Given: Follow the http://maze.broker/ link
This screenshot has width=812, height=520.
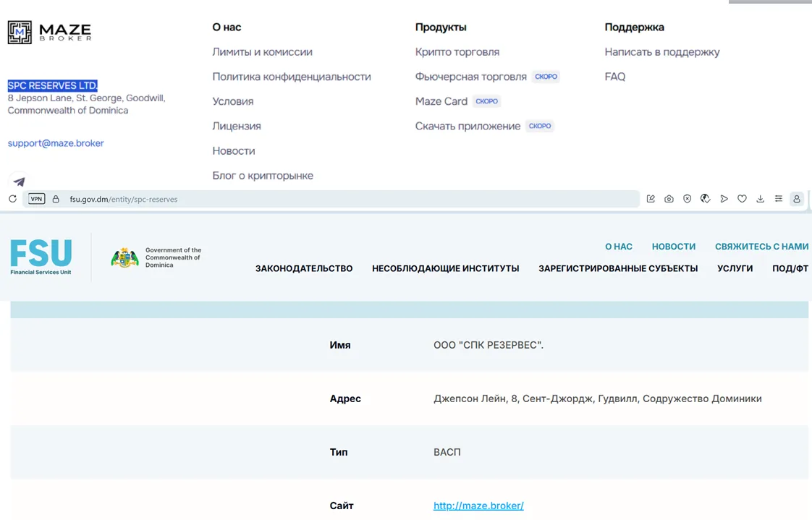Looking at the screenshot, I should (x=478, y=506).
